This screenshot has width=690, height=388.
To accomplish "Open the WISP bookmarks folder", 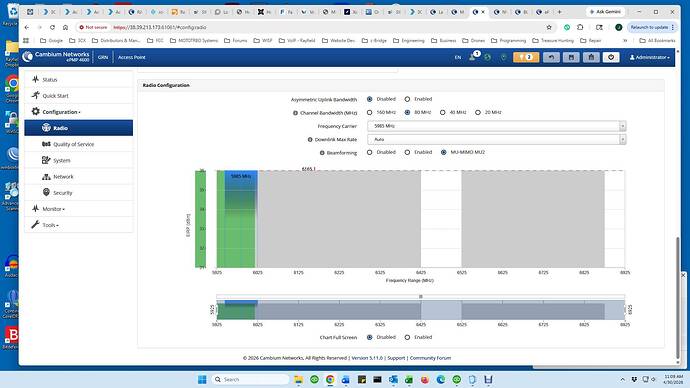I will [x=263, y=40].
